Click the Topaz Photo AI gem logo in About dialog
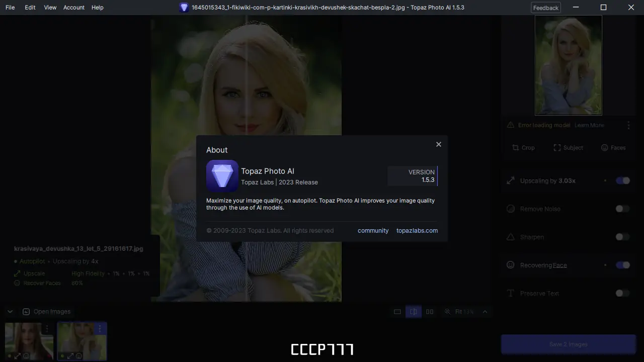The image size is (644, 362). [222, 175]
